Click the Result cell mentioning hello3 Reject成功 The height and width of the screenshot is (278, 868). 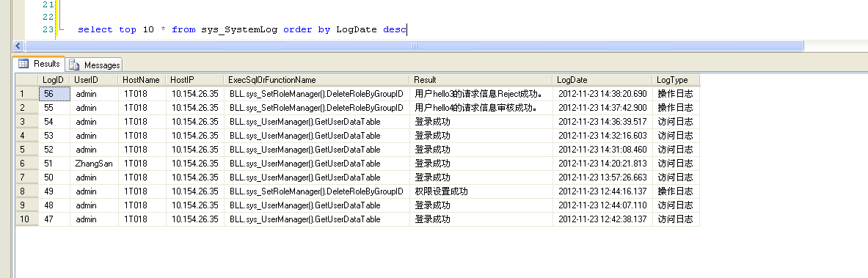(x=481, y=94)
